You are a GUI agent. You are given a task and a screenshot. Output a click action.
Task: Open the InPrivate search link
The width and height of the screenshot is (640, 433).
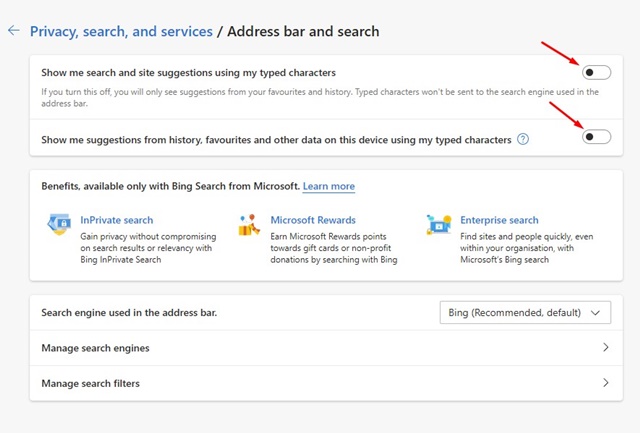pyautogui.click(x=117, y=220)
